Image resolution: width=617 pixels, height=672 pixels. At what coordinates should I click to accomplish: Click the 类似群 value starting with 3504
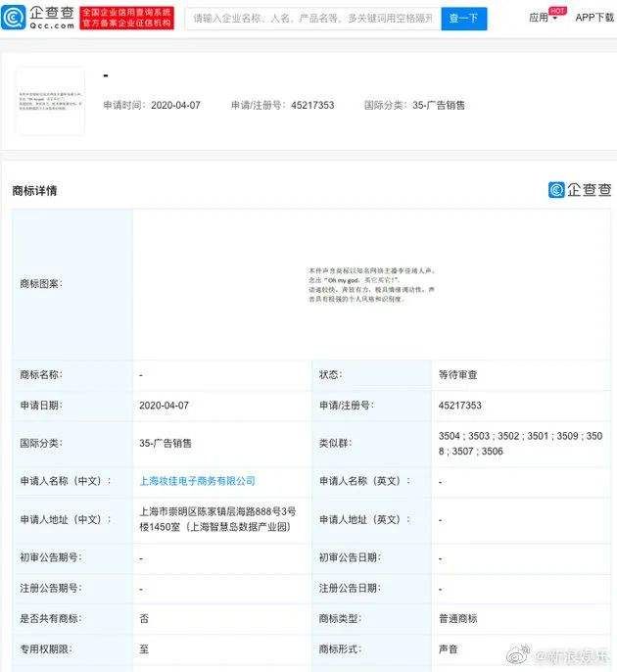(x=520, y=444)
